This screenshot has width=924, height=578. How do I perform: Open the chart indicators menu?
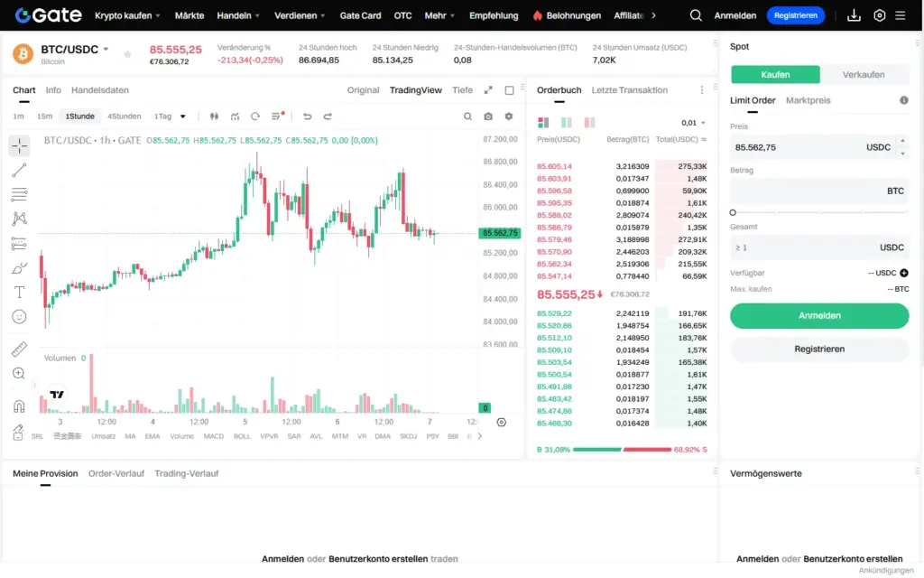pos(235,117)
